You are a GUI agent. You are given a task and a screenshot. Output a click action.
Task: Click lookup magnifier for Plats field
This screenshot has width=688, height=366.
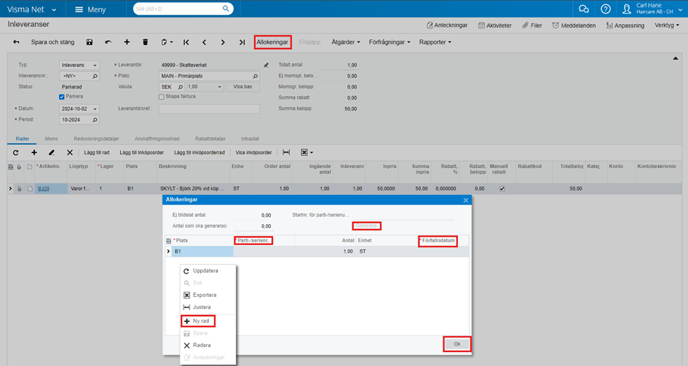coord(255,76)
